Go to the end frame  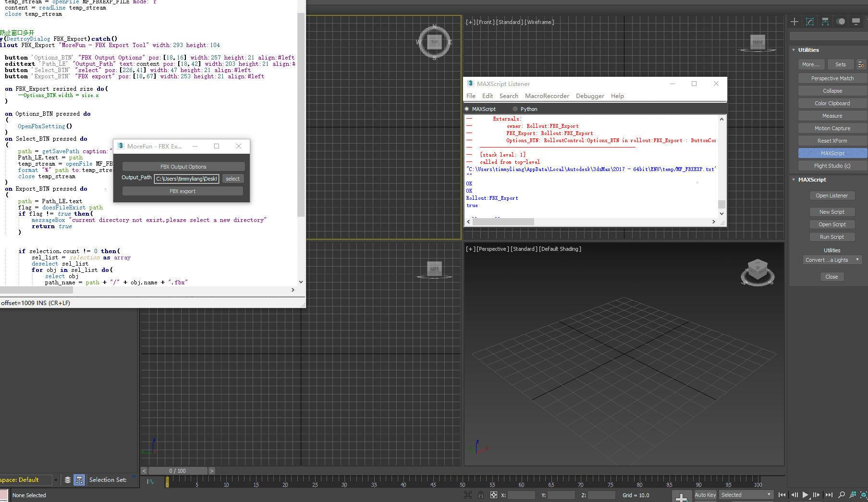(x=829, y=495)
